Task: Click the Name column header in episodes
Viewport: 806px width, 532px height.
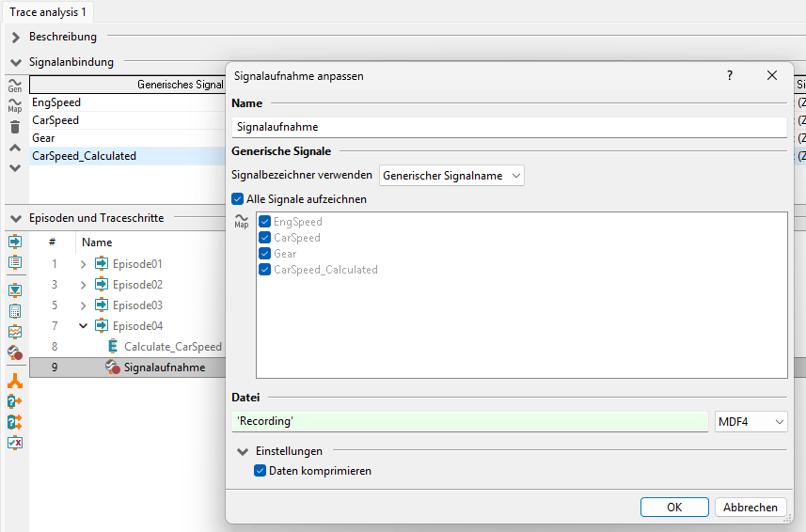Action: (97, 242)
